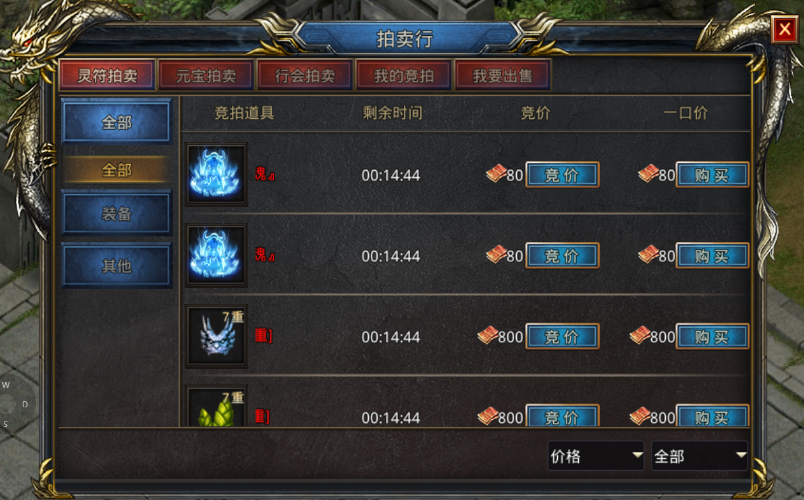Open the 价格 sort dropdown
This screenshot has width=804, height=500.
(x=596, y=455)
